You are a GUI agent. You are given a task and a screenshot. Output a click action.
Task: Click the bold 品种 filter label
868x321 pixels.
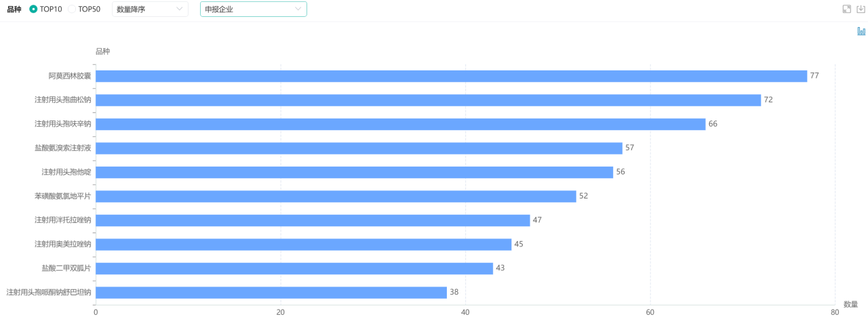click(x=14, y=9)
